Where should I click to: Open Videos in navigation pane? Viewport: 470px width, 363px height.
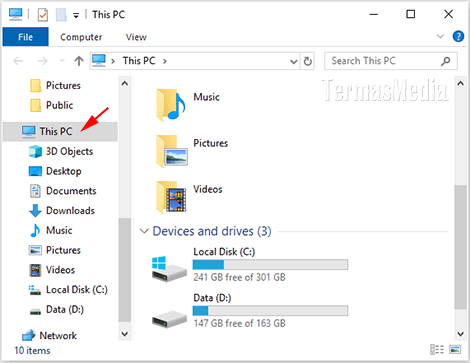click(52, 270)
